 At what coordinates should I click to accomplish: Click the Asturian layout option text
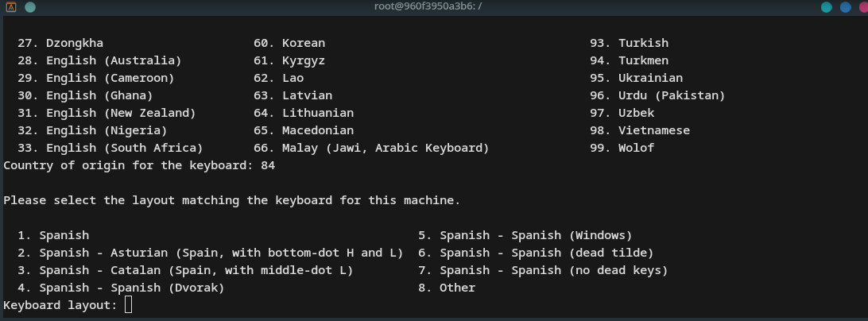[211, 253]
